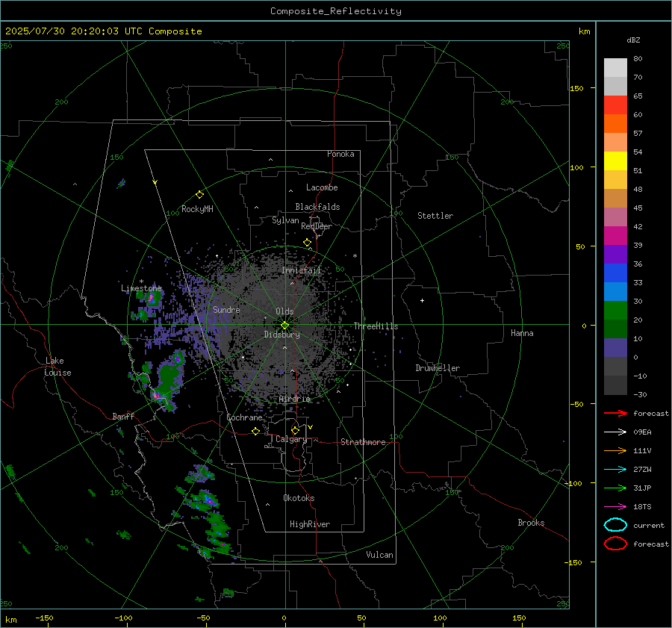
Task: Click the red forecast arrow legend icon
Action: 615,413
